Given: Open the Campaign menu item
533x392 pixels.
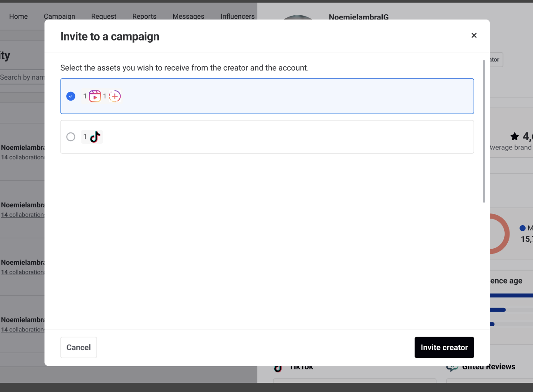Looking at the screenshot, I should point(60,16).
